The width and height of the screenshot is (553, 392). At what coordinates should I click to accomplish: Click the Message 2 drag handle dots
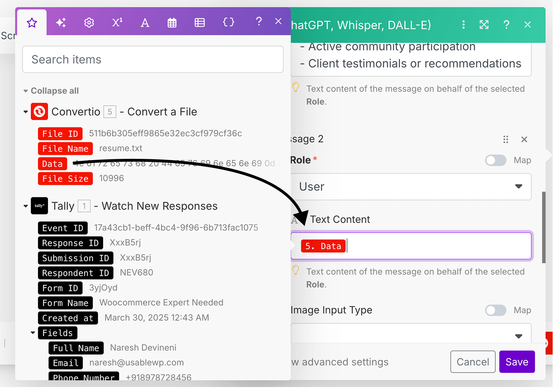(506, 139)
